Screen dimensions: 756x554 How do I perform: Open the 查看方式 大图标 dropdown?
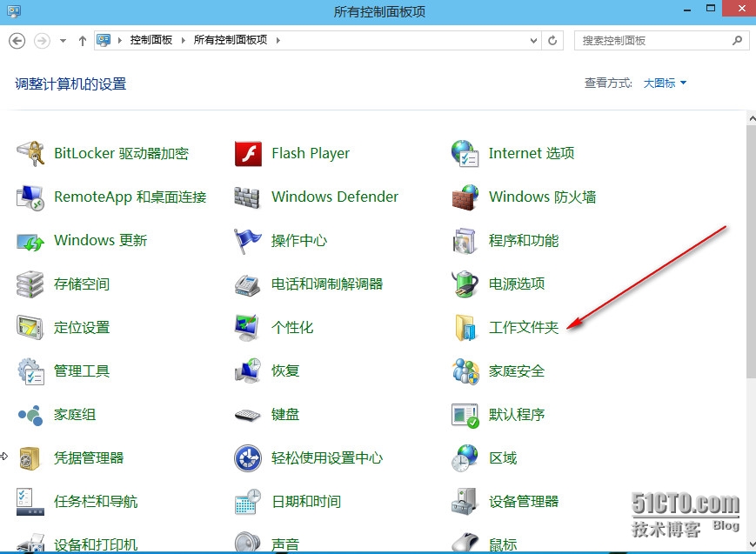(x=665, y=83)
